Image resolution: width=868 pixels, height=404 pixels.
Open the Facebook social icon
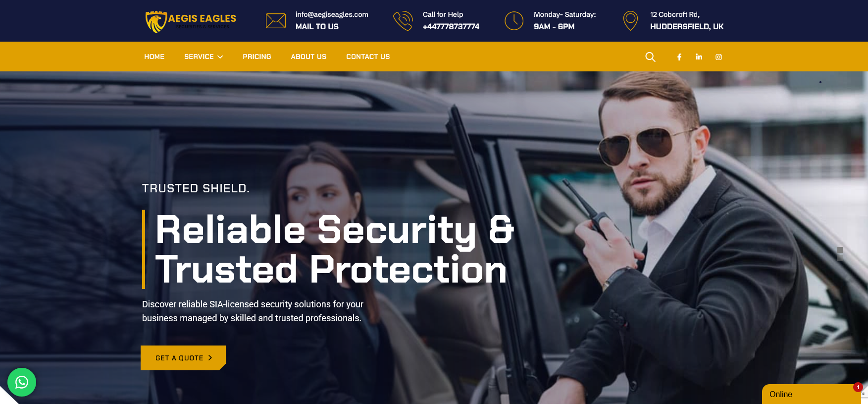click(679, 57)
